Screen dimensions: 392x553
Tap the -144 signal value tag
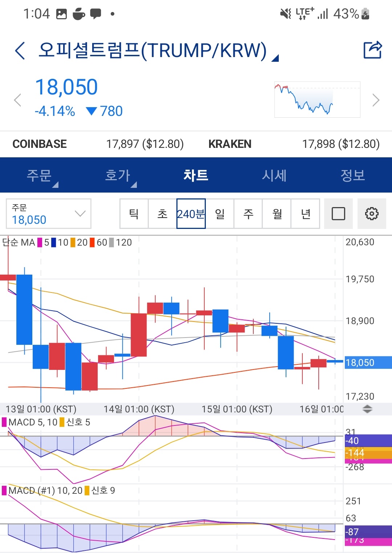point(368,453)
